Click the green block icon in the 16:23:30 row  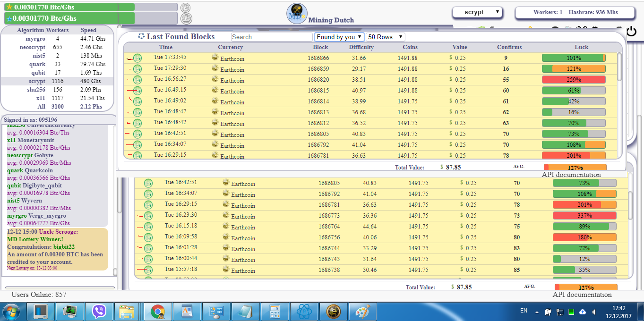point(148,216)
